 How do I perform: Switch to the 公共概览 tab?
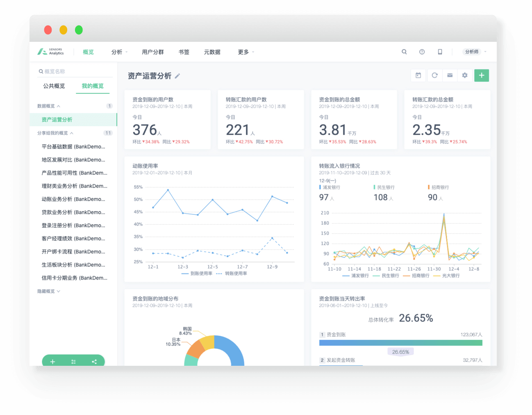[x=54, y=86]
